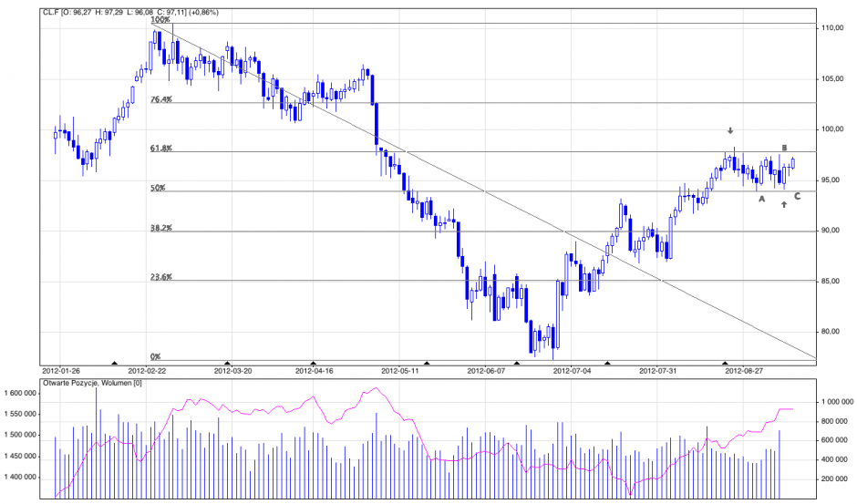Click the up arrow annotation beside wave C
857x504 pixels.
tap(783, 204)
